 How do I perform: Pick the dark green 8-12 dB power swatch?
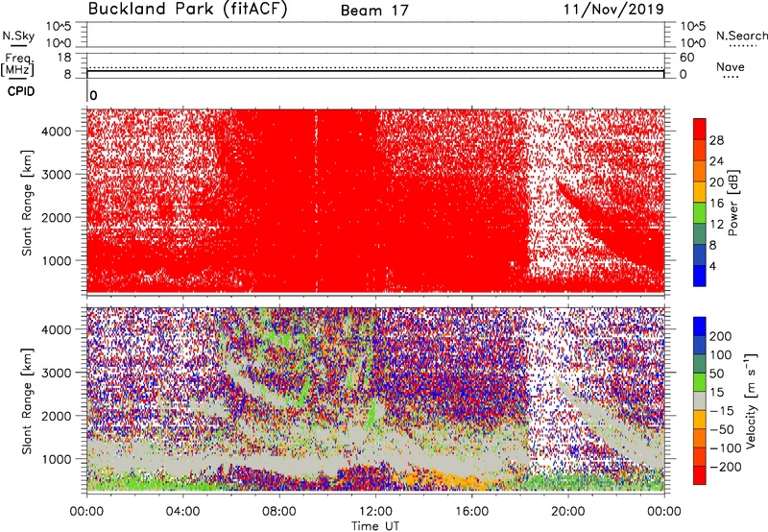(x=700, y=233)
